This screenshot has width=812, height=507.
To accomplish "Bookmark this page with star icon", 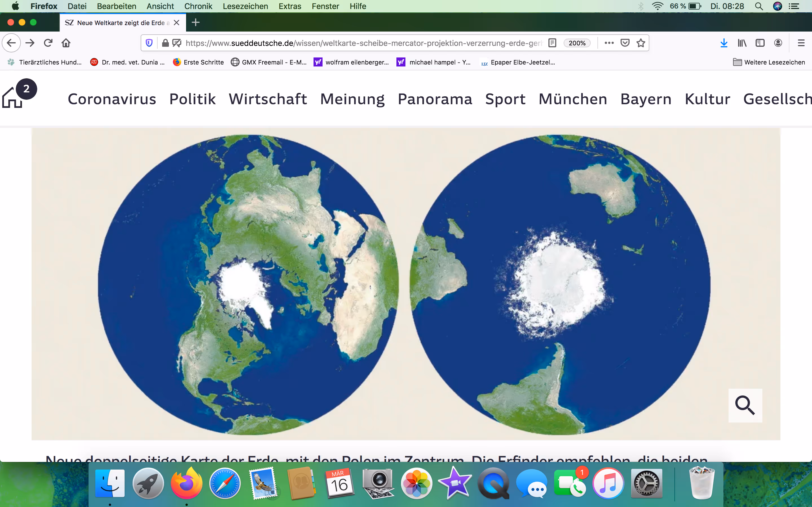I will pyautogui.click(x=641, y=43).
